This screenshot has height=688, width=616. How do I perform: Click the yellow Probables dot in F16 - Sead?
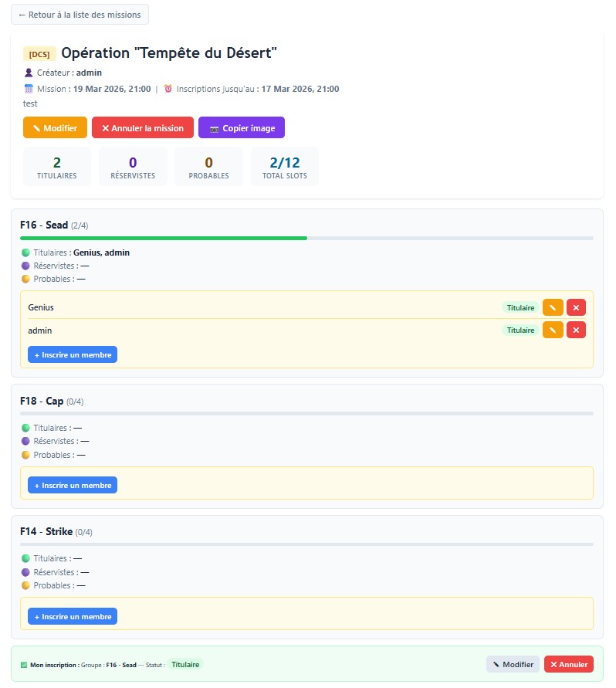pyautogui.click(x=25, y=279)
